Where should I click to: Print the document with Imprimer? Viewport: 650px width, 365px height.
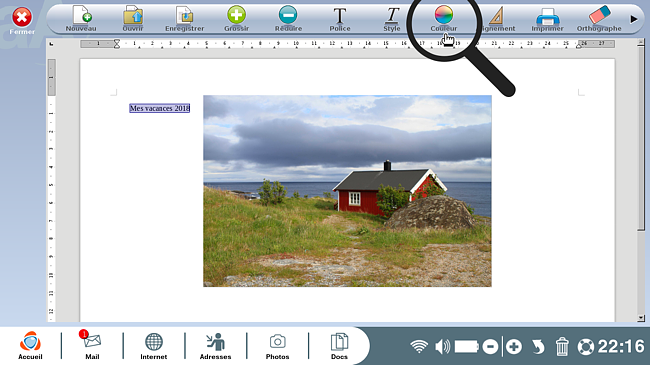coord(547,19)
